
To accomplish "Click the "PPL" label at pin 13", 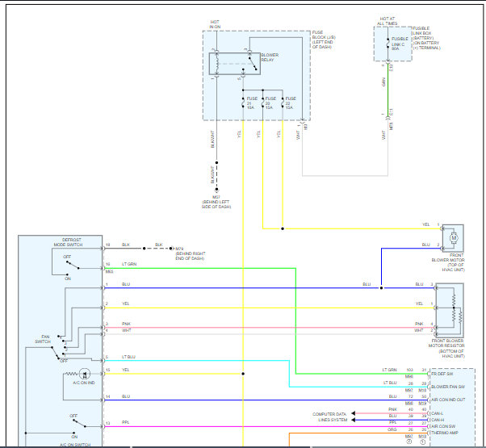I will coord(125,422).
